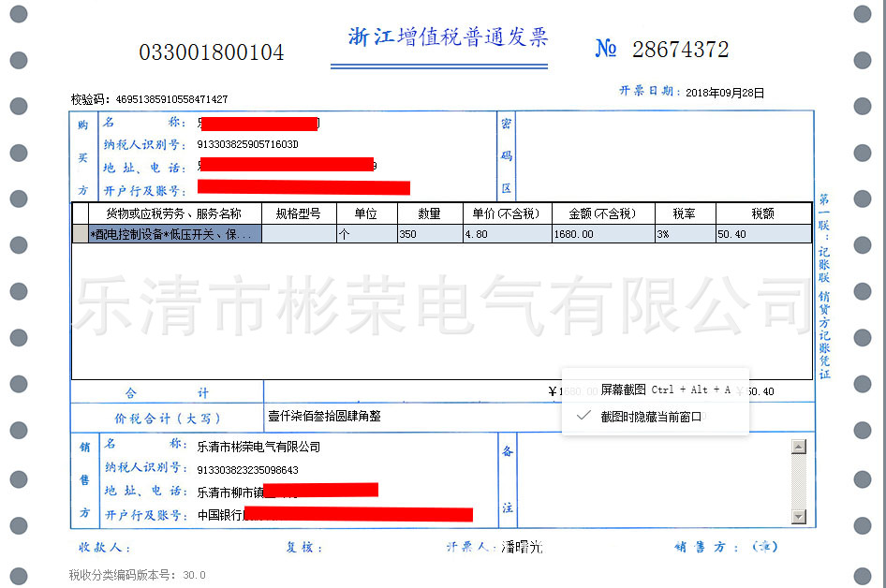Click scrollbar up arrow in remarks box

pyautogui.click(x=800, y=447)
